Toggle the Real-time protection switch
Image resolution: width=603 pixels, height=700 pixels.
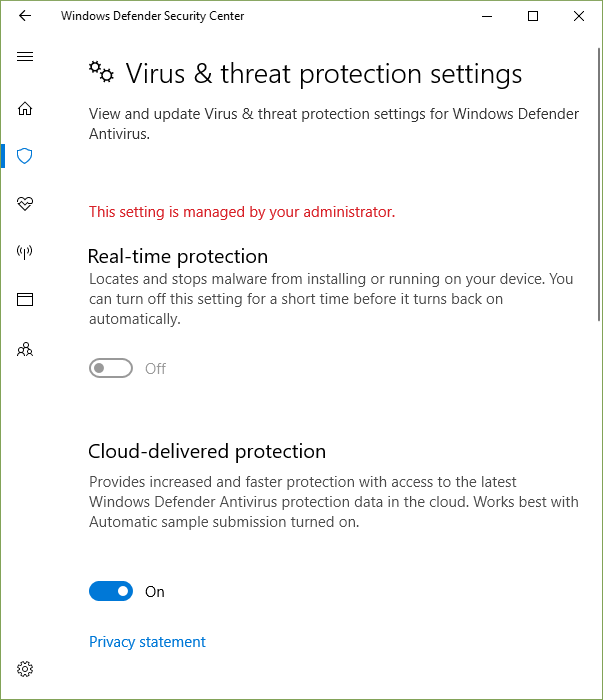(111, 369)
